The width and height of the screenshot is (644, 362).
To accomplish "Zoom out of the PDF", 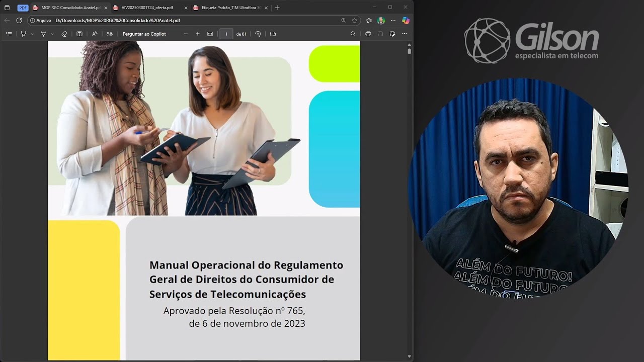I will (x=186, y=34).
